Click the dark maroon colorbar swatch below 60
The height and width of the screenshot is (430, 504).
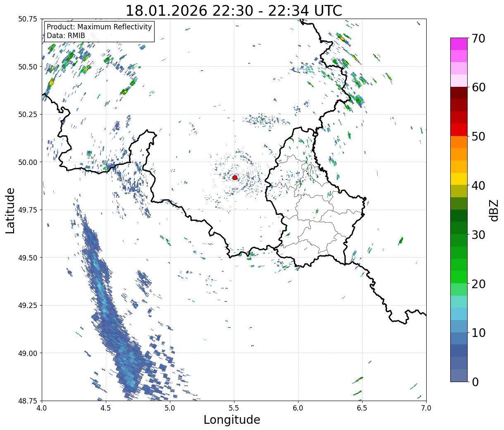(x=459, y=93)
